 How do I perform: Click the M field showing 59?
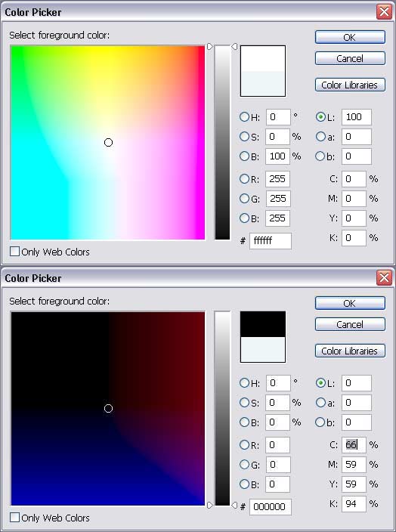[354, 465]
